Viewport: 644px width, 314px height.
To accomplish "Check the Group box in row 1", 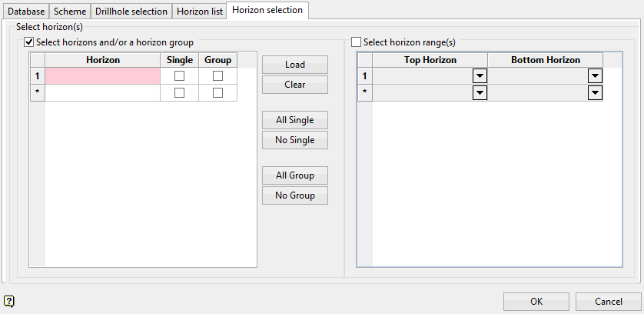I will 217,76.
